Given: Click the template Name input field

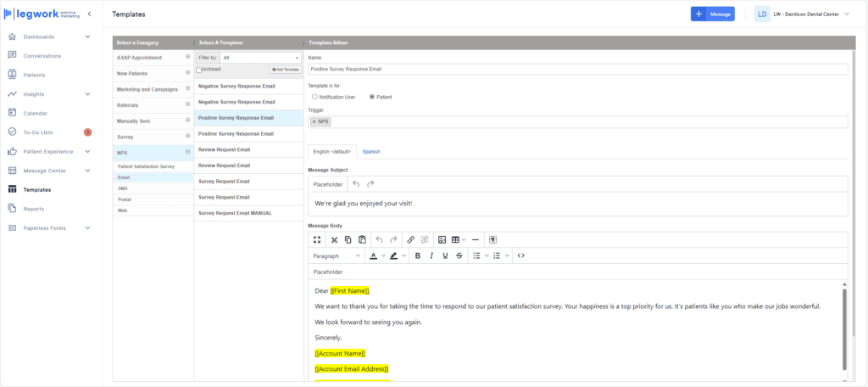Looking at the screenshot, I should pyautogui.click(x=576, y=70).
